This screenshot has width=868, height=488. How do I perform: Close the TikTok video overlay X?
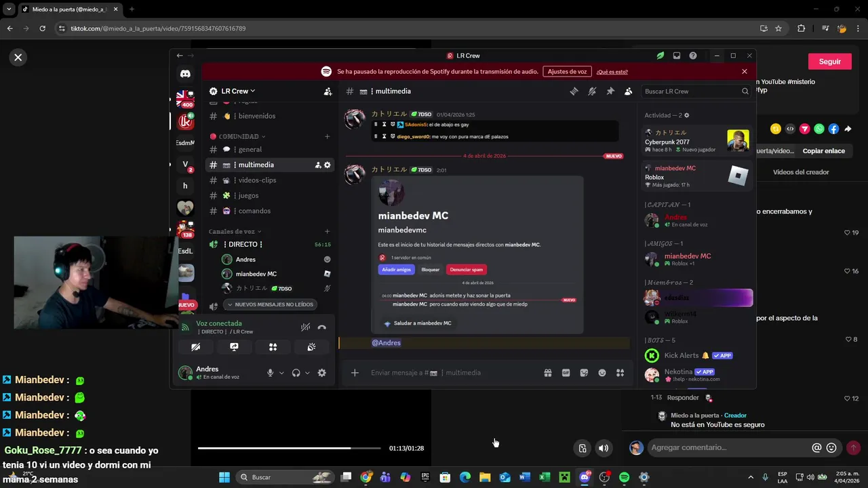(18, 58)
